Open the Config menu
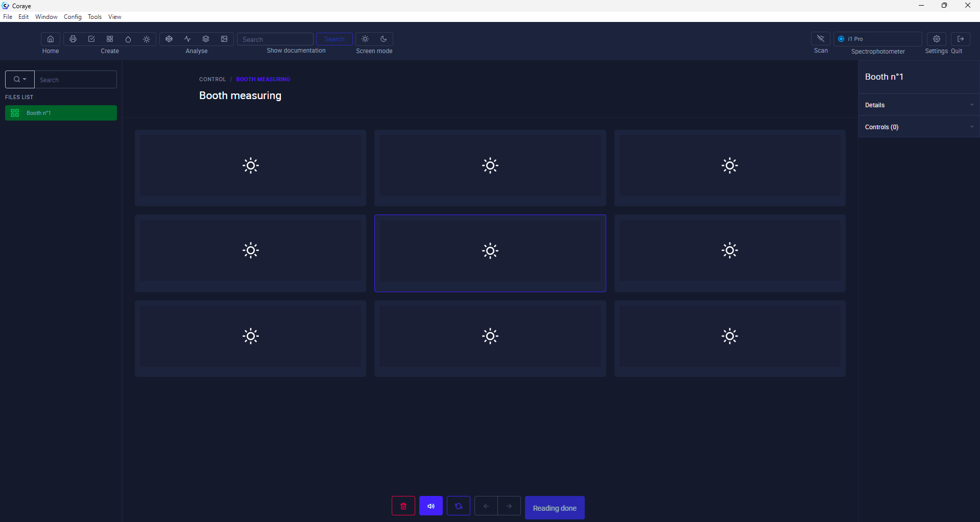This screenshot has width=980, height=522. [73, 17]
